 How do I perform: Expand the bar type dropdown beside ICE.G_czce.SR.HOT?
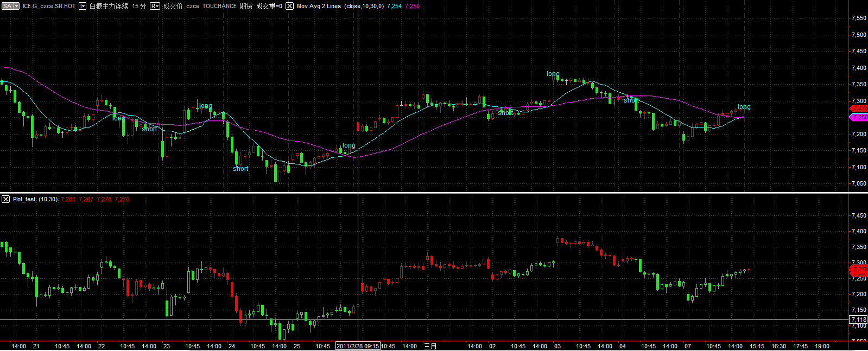coord(83,6)
